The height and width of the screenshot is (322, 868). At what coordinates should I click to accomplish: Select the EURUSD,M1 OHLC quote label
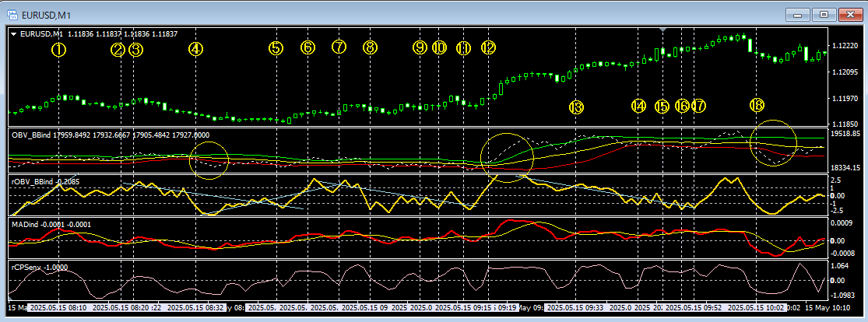(99, 34)
